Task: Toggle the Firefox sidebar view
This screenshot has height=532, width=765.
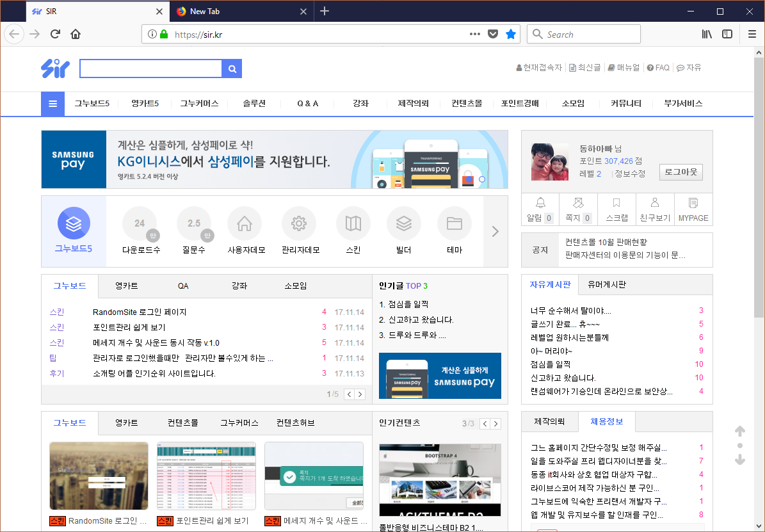Action: point(727,35)
